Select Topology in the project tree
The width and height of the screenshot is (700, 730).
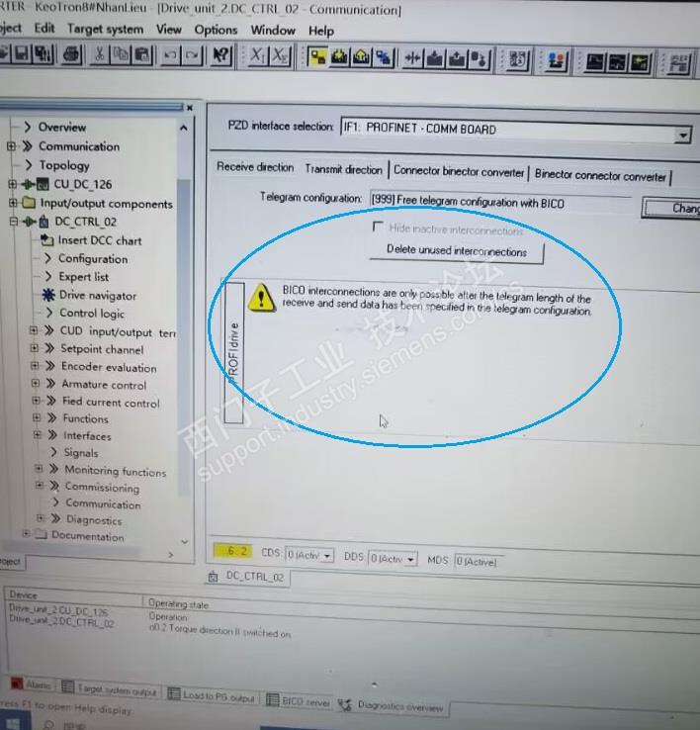63,165
